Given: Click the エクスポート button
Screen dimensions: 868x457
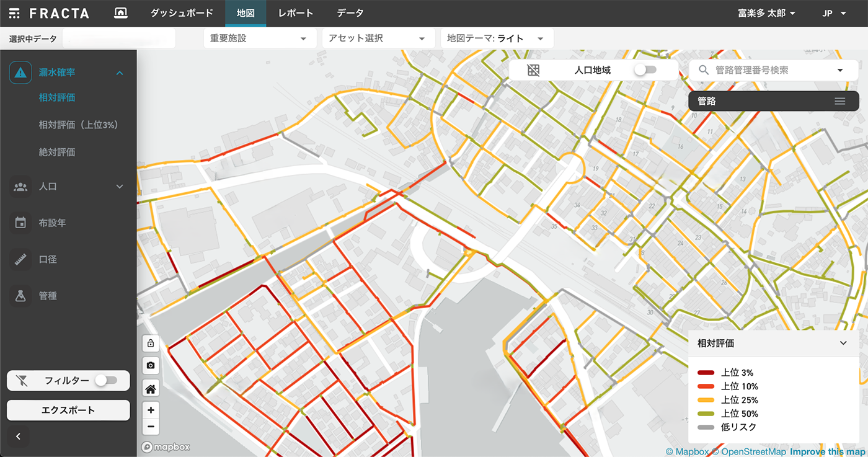Looking at the screenshot, I should (x=68, y=410).
